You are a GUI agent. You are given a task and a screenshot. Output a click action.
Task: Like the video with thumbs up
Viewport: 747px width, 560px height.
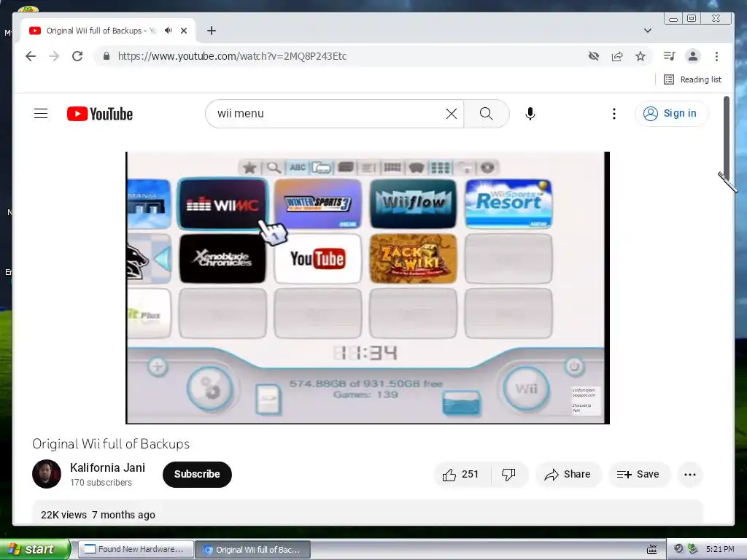click(461, 474)
